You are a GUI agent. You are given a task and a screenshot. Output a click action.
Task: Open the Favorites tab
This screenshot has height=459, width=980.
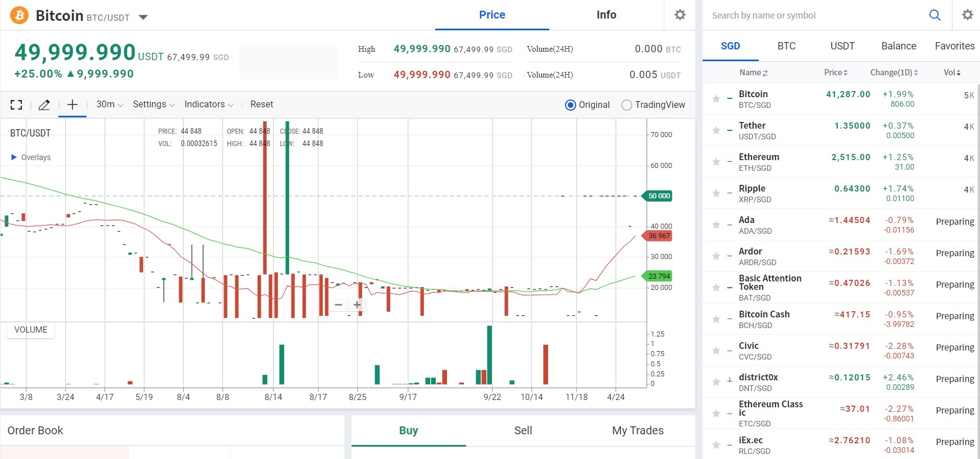[955, 46]
